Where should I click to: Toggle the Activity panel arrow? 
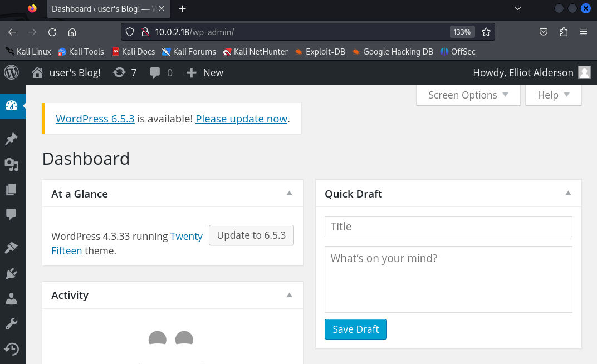pos(289,295)
